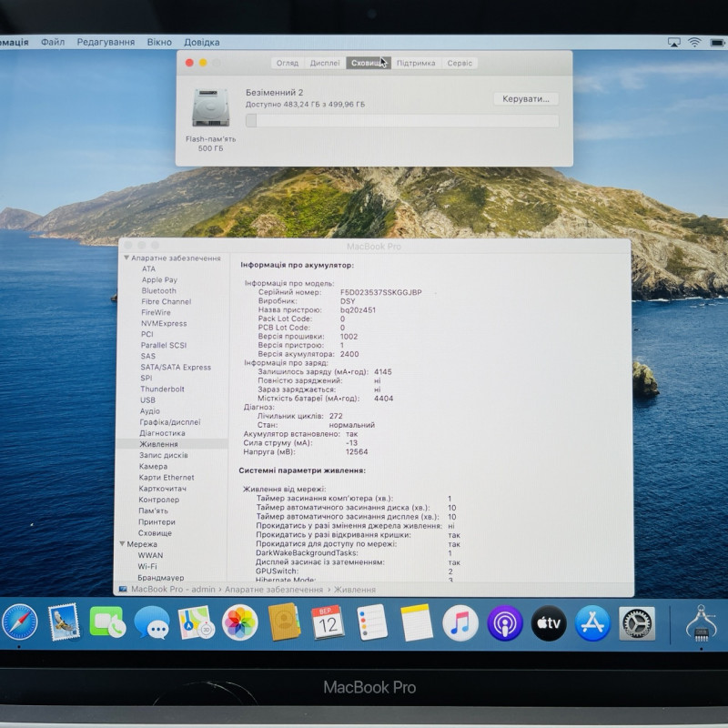Select Аудіо in the sidebar
This screenshot has height=728, width=728.
point(149,411)
